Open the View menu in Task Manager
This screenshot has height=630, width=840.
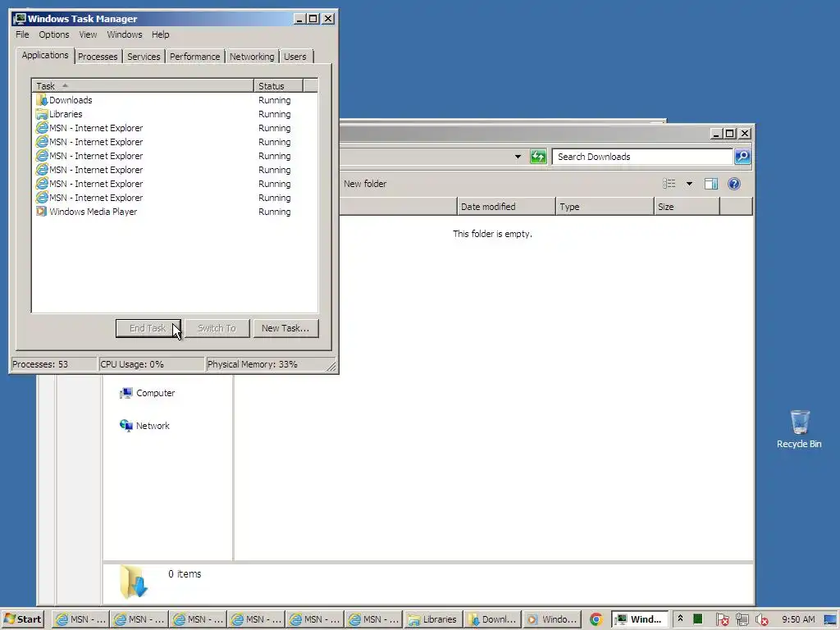pyautogui.click(x=88, y=34)
